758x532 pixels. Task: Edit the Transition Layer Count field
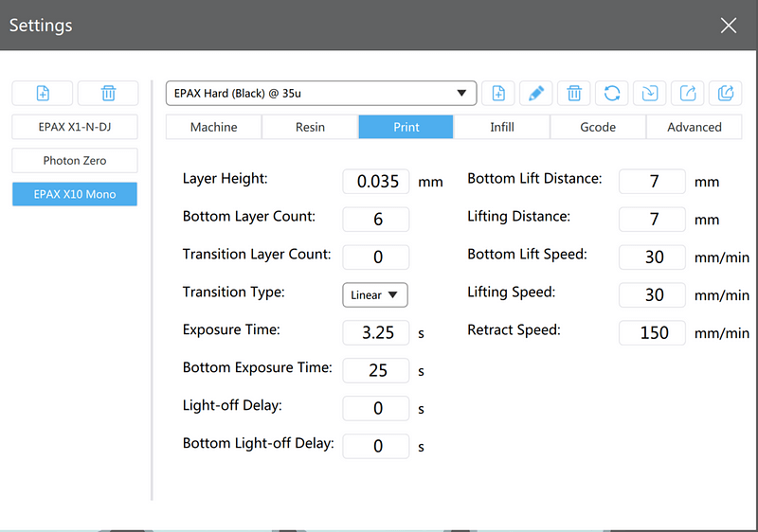[x=376, y=257]
